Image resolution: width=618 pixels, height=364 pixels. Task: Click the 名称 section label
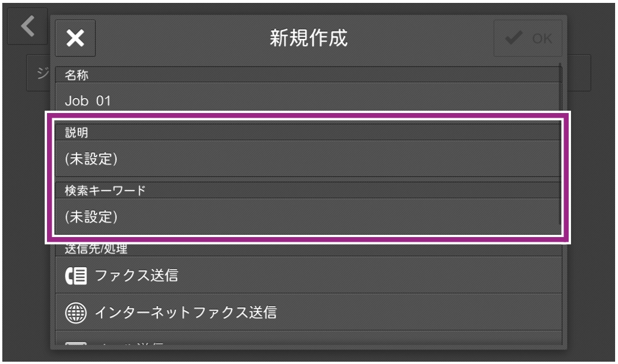[x=72, y=74]
